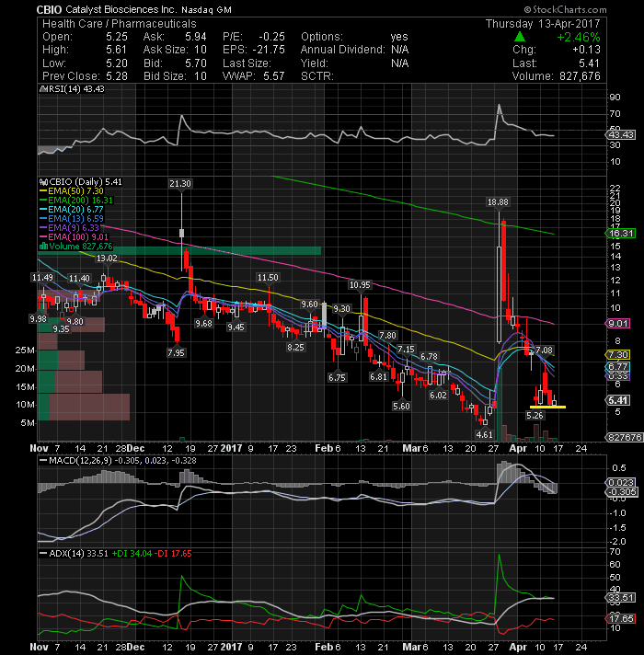
Task: Click the 2017 label on price chart axis
Action: coord(231,448)
